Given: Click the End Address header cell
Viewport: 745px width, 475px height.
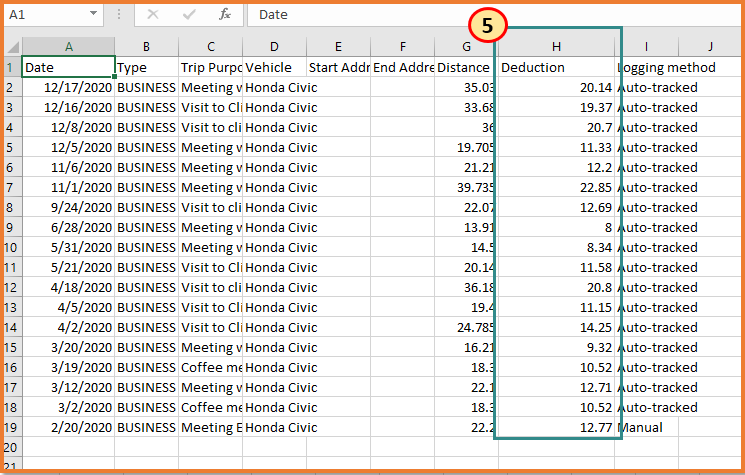Looking at the screenshot, I should (402, 67).
